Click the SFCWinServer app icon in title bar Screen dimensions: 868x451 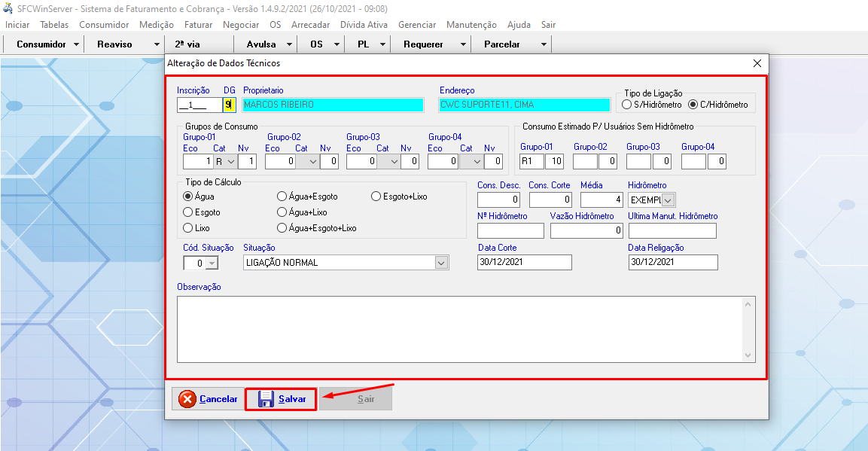point(8,8)
